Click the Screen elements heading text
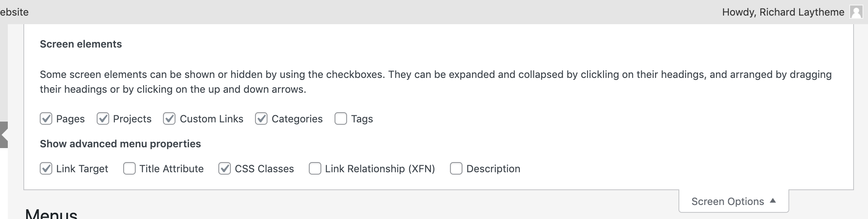The height and width of the screenshot is (219, 868). coord(81,44)
